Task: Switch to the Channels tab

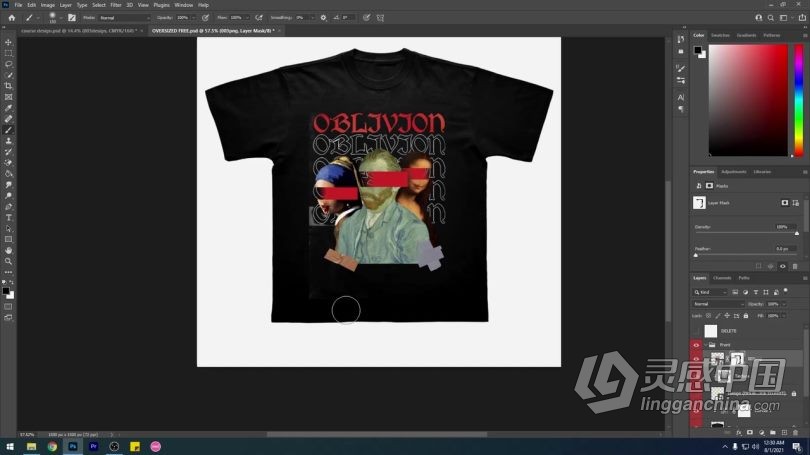Action: coord(722,278)
